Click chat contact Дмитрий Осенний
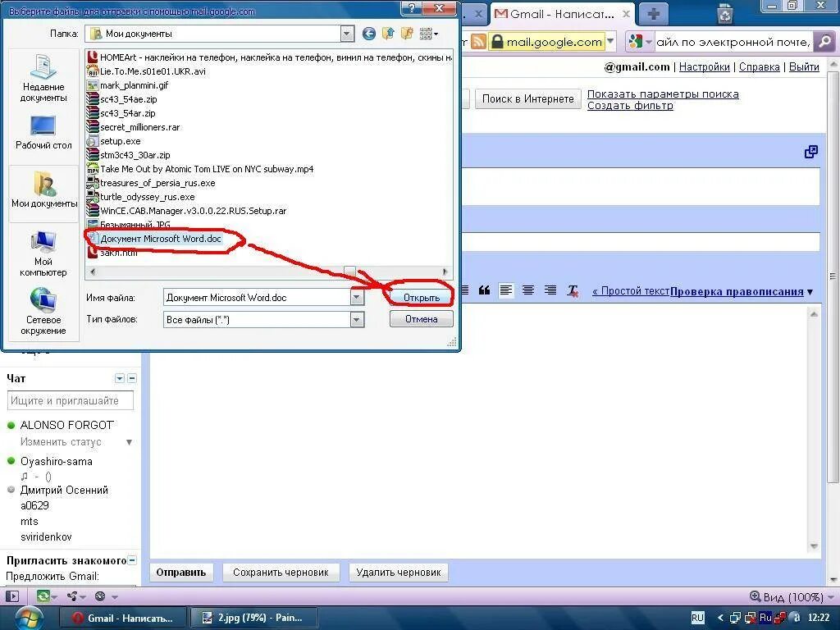Image resolution: width=840 pixels, height=630 pixels. [64, 491]
